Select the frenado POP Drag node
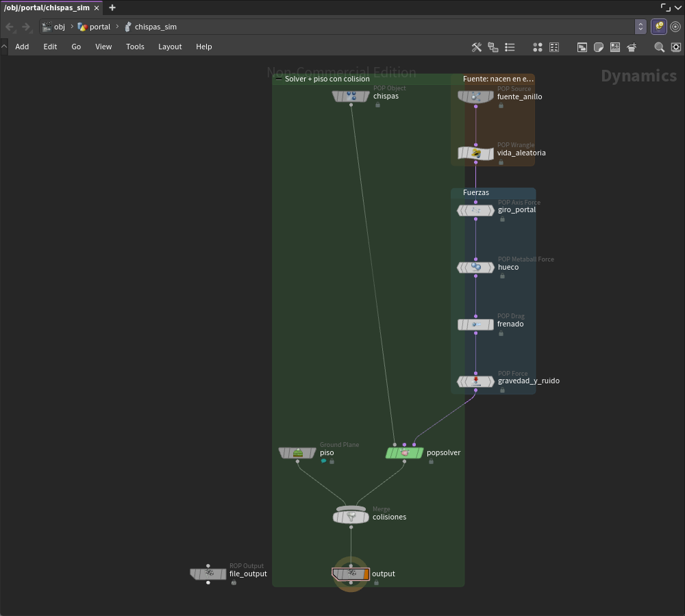The height and width of the screenshot is (616, 685). pos(476,324)
